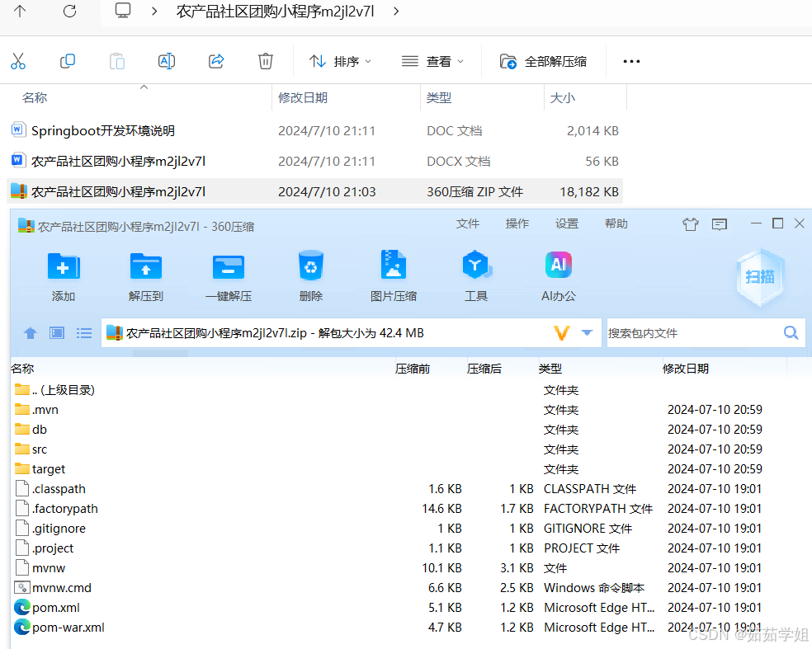The height and width of the screenshot is (649, 812).
Task: Click the Paste icon in Explorer toolbar
Action: pos(117,61)
